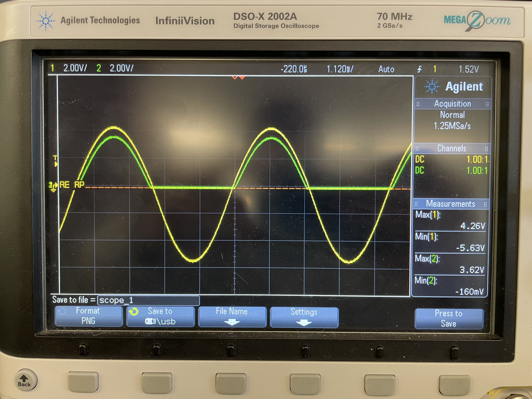
Task: Click the USB drive icon on softkey
Action: point(151,321)
